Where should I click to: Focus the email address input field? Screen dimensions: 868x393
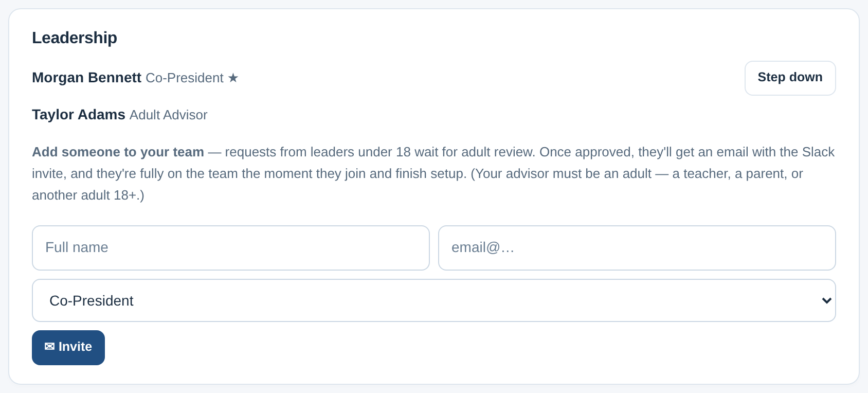(x=637, y=248)
